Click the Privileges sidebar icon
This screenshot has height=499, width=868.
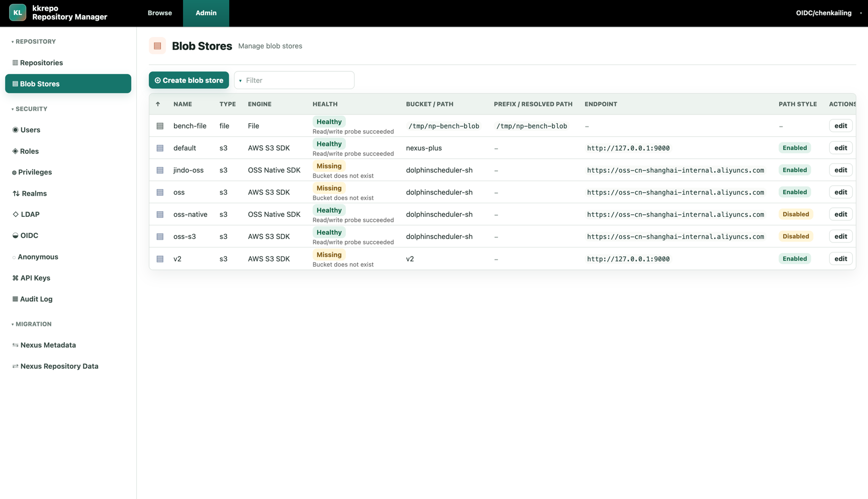(x=14, y=173)
